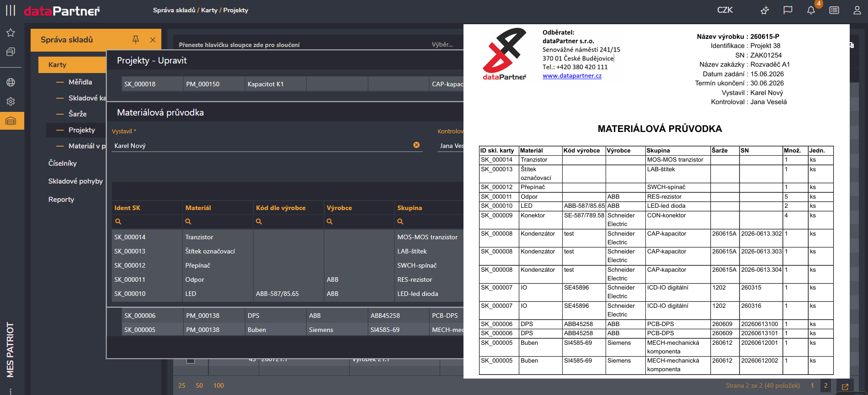Screen dimensions: 868x395
Task: Add page to favorites star-plus icon
Action: pos(765,10)
